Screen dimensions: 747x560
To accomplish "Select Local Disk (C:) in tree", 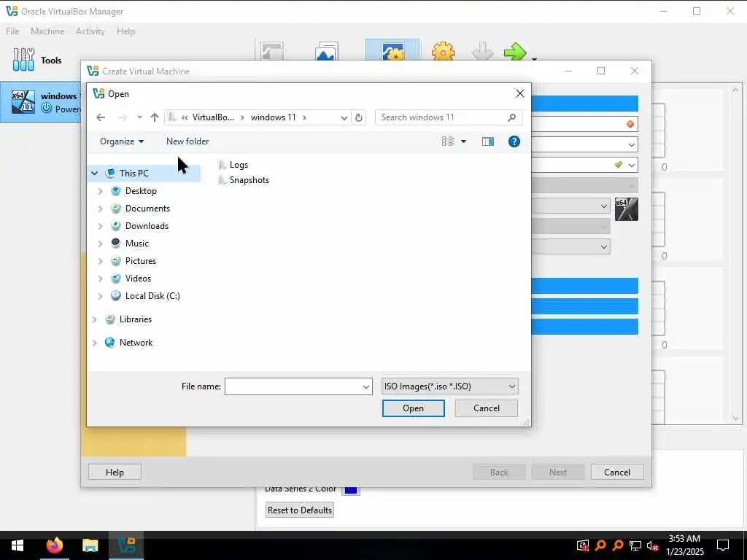I will 152,296.
